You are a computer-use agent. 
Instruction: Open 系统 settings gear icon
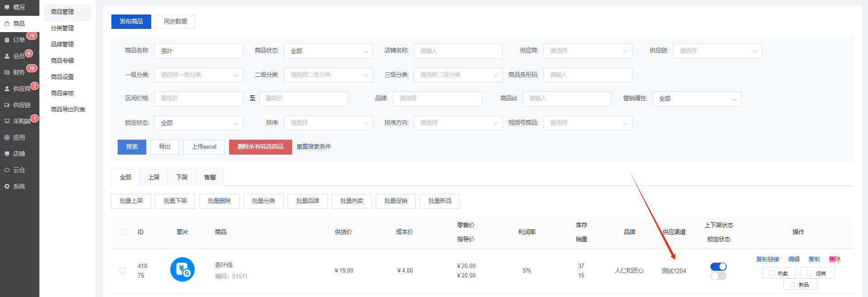click(7, 186)
